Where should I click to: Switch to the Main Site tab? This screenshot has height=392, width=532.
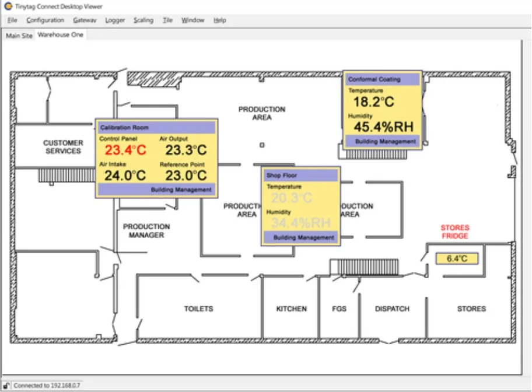(x=19, y=35)
